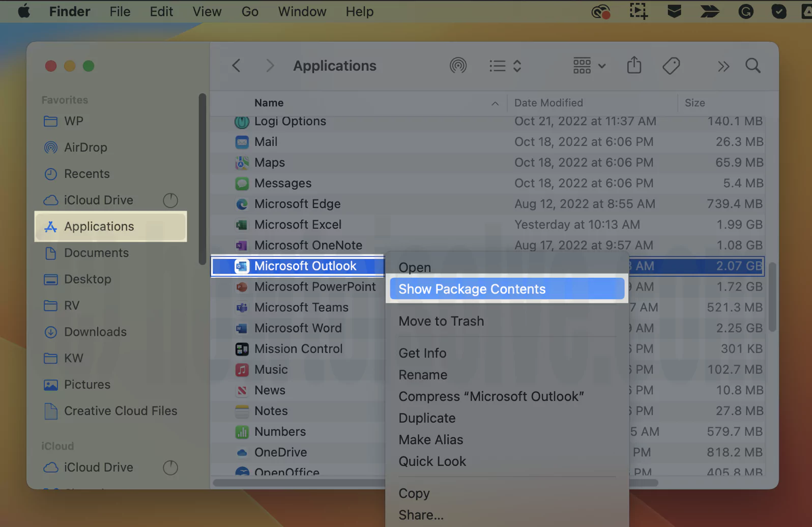This screenshot has width=812, height=527.
Task: Open the group-by grid dropdown
Action: pyautogui.click(x=589, y=66)
